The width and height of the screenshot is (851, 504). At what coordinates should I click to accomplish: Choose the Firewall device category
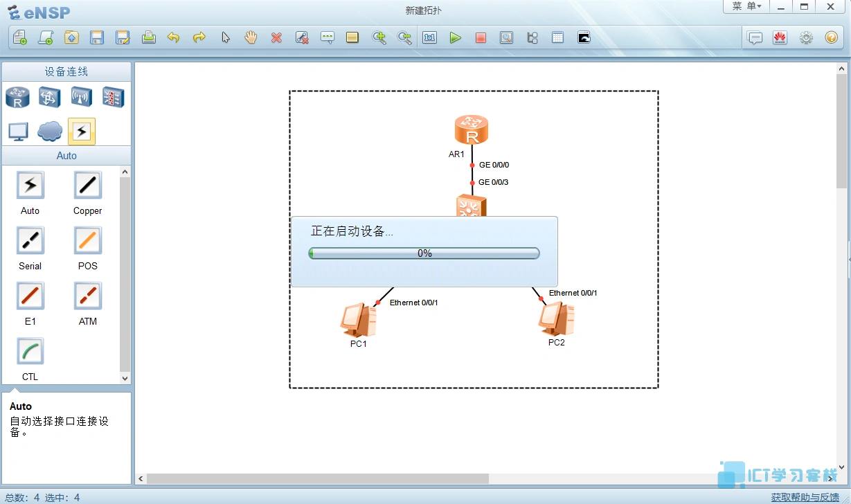pos(114,97)
